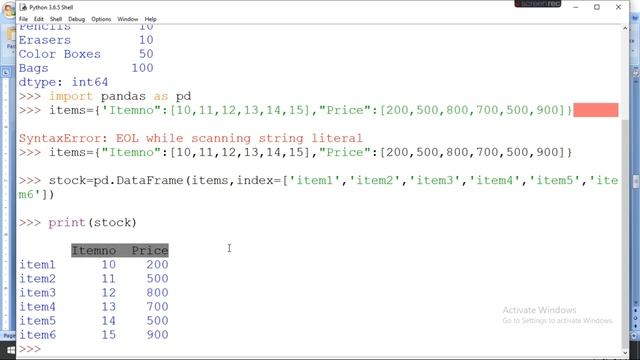Maximize the Python Shell window

pyautogui.click(x=597, y=7)
